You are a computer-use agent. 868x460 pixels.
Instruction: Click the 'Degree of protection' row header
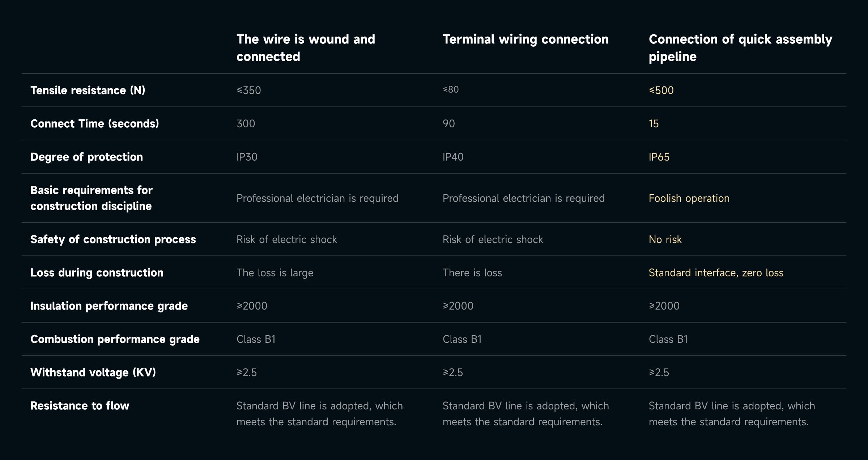pos(87,157)
